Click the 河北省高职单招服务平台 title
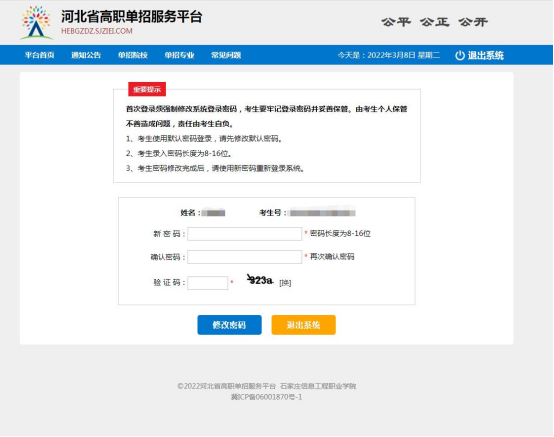The height and width of the screenshot is (437, 554). point(131,17)
